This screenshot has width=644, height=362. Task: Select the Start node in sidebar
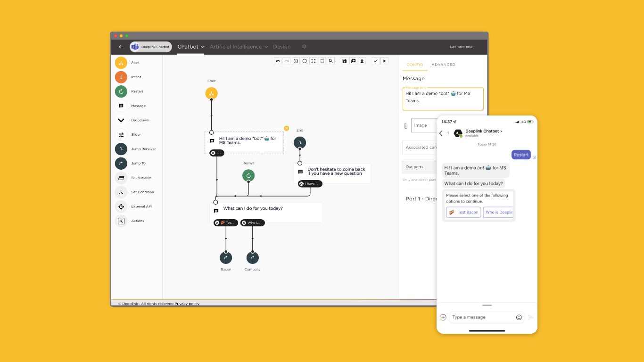[121, 63]
